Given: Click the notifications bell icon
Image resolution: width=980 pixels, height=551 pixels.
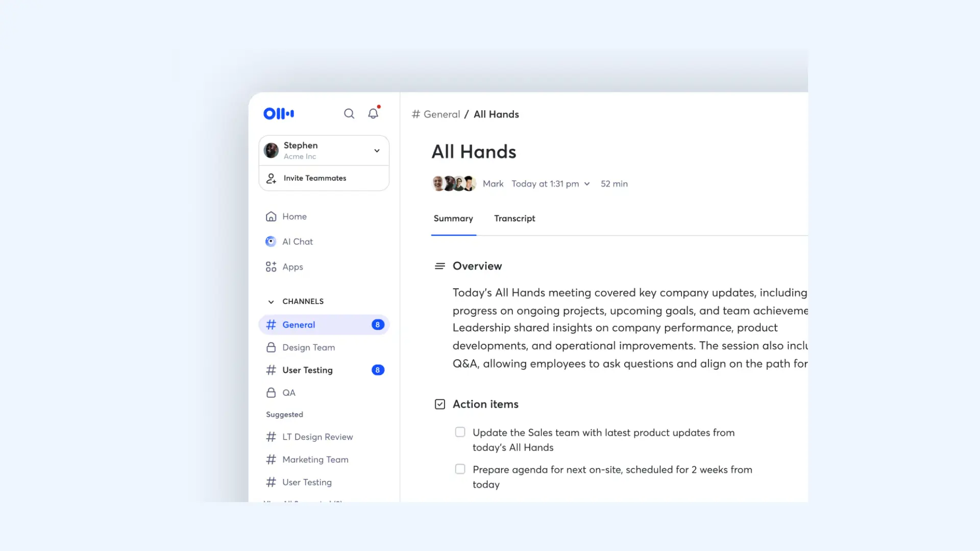Looking at the screenshot, I should point(373,114).
